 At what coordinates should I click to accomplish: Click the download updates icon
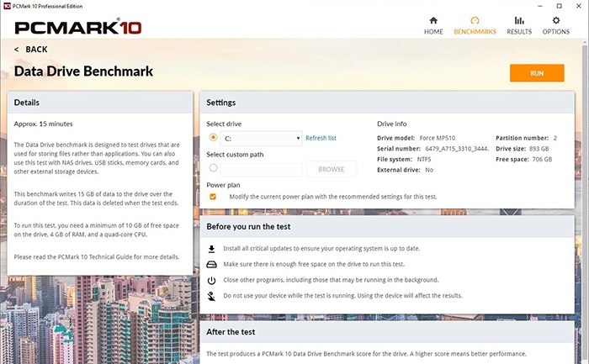[211, 249]
